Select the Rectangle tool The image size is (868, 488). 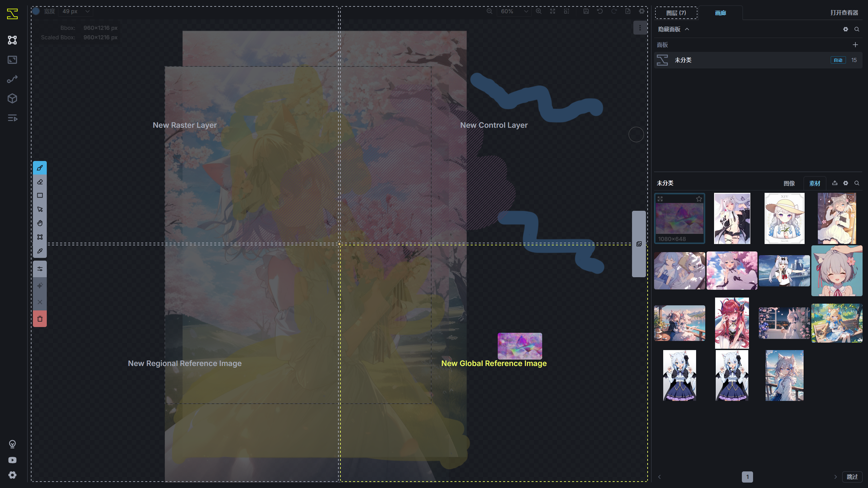coord(40,196)
